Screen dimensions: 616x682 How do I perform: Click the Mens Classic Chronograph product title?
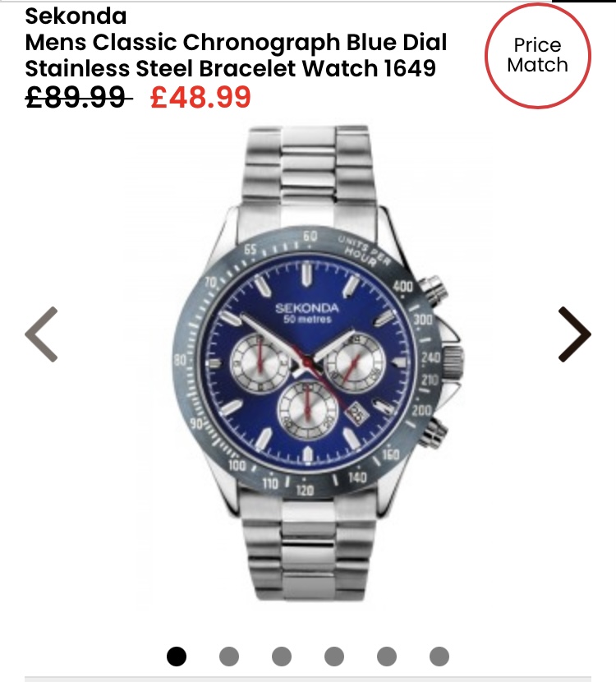[x=236, y=55]
